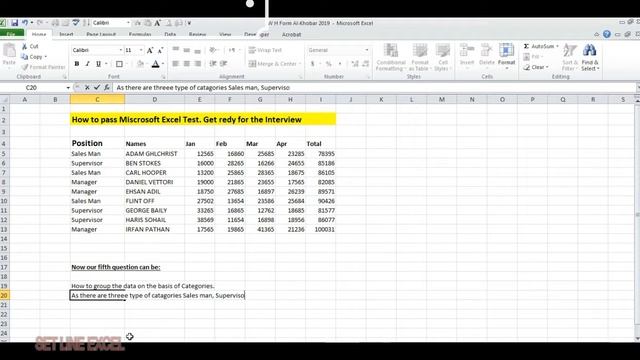The image size is (640, 360).
Task: Click Sort & Filter icon
Action: (x=570, y=51)
